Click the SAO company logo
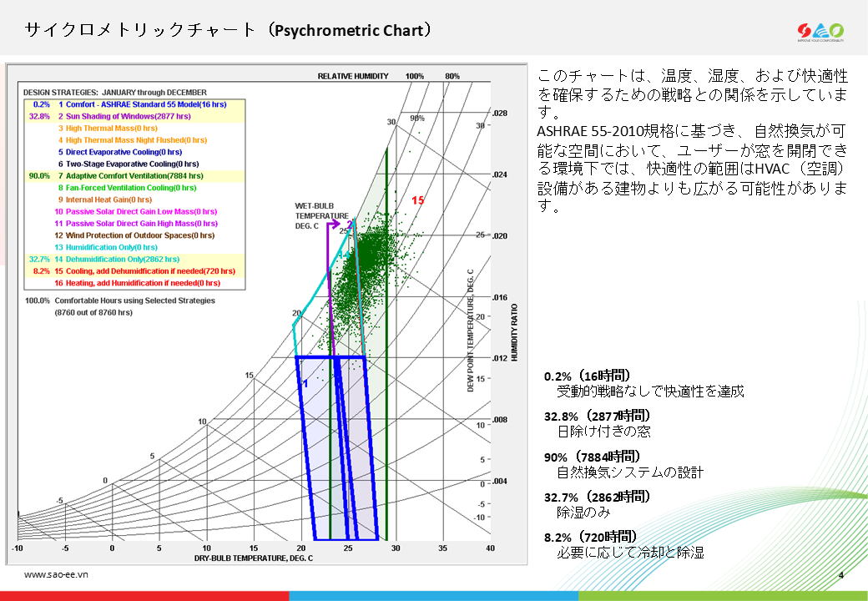This screenshot has height=601, width=868. [820, 32]
